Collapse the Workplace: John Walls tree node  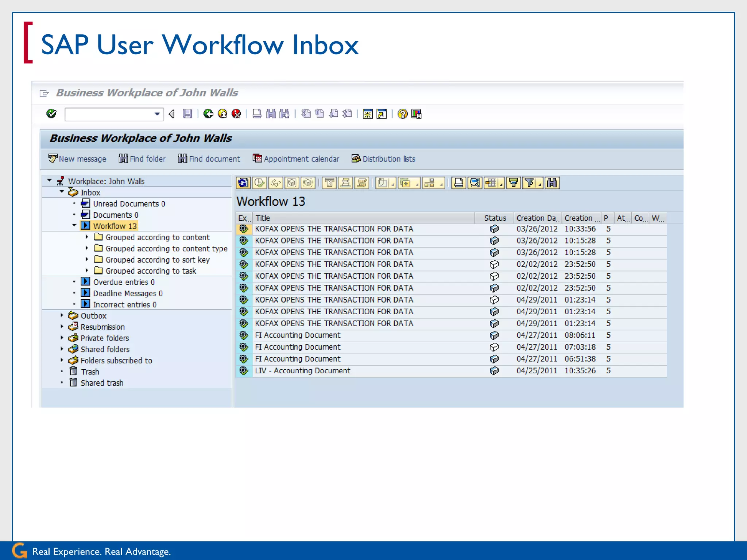[49, 181]
